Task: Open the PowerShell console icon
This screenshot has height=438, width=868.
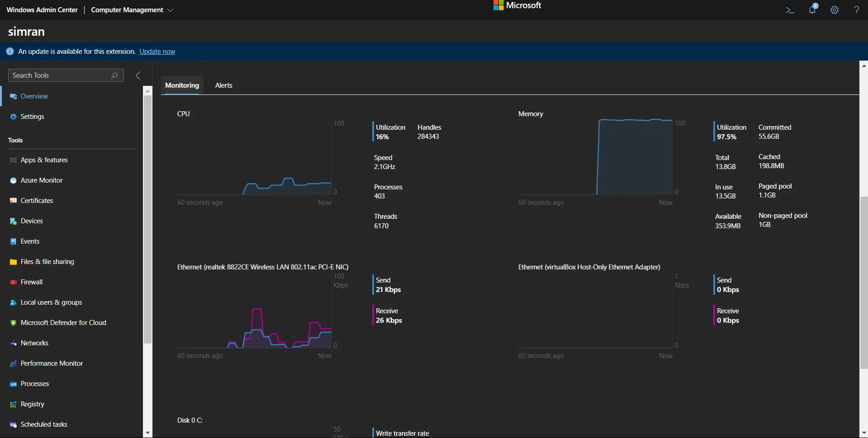Action: (x=790, y=10)
